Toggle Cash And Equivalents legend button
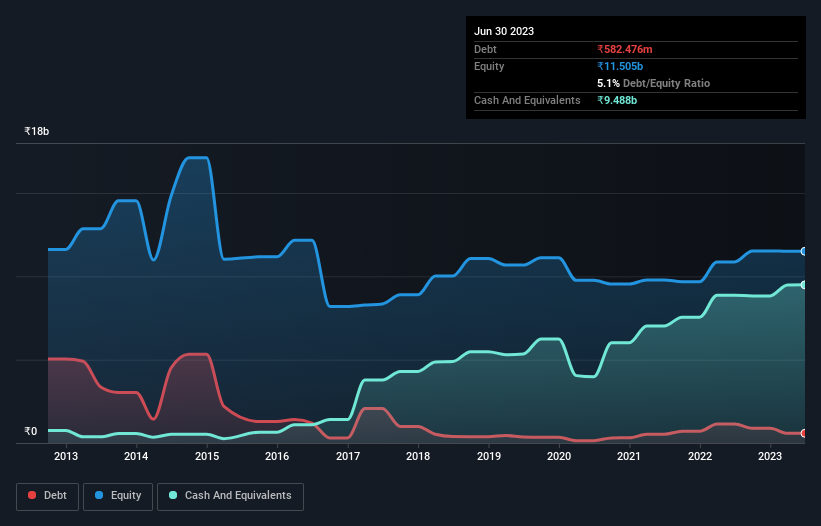This screenshot has height=526, width=821. point(230,496)
